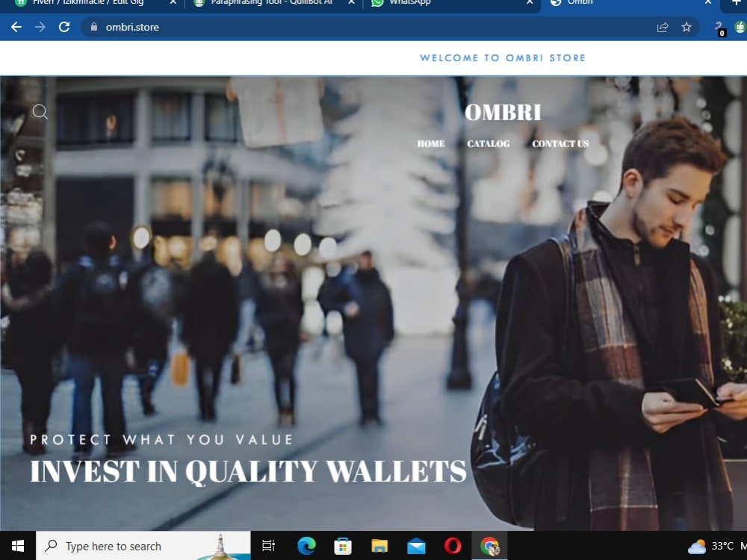Viewport: 747px width, 560px height.
Task: Open the HOME menu link
Action: (x=431, y=144)
